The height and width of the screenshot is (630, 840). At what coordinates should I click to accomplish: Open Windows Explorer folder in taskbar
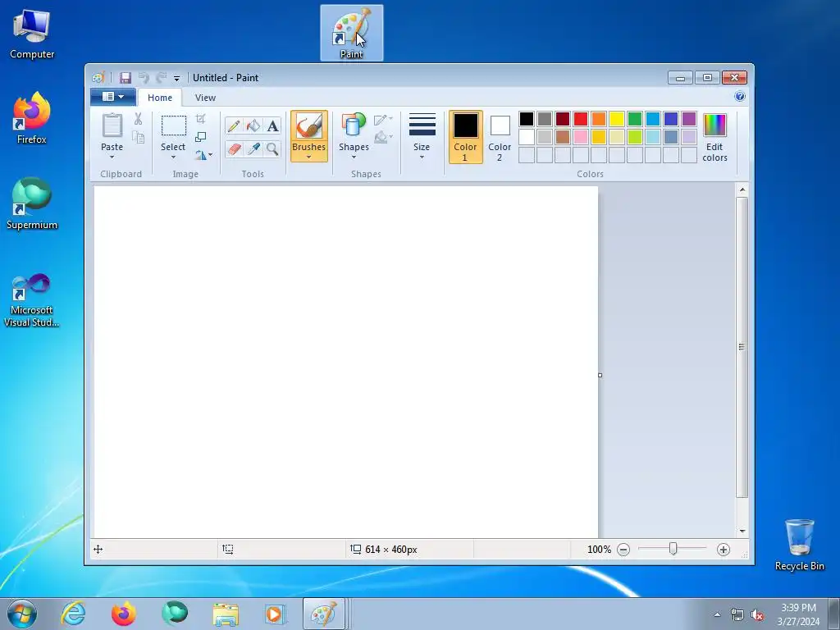point(226,614)
